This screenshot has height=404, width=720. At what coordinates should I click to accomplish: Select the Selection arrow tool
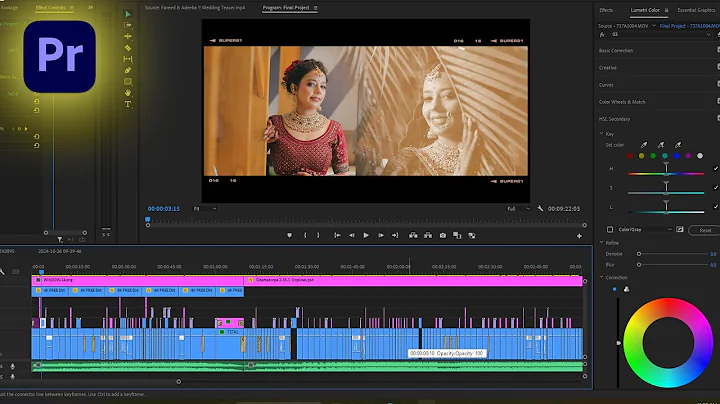coord(128,14)
